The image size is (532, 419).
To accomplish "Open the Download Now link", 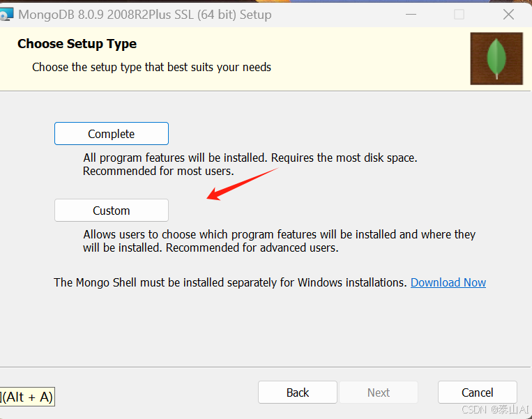I will coord(448,282).
